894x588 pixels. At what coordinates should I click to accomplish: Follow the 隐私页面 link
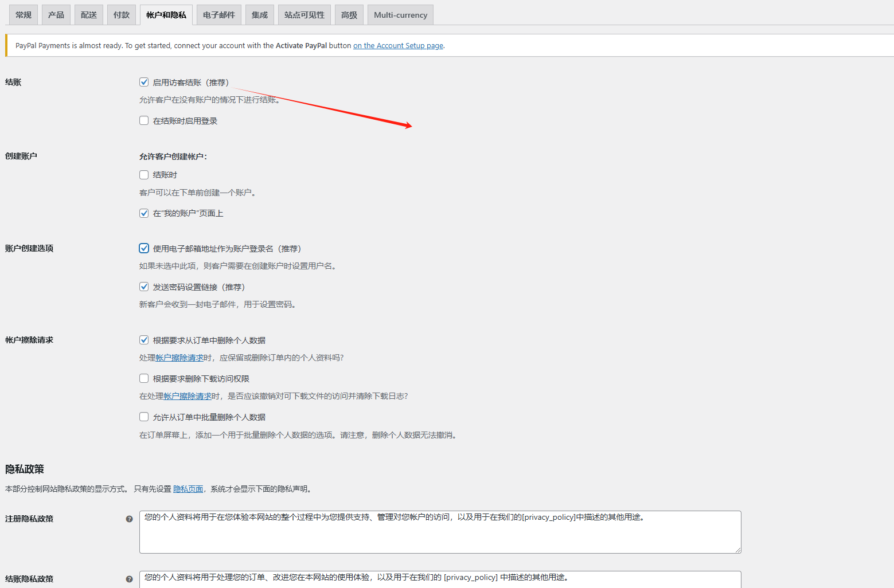pyautogui.click(x=188, y=489)
